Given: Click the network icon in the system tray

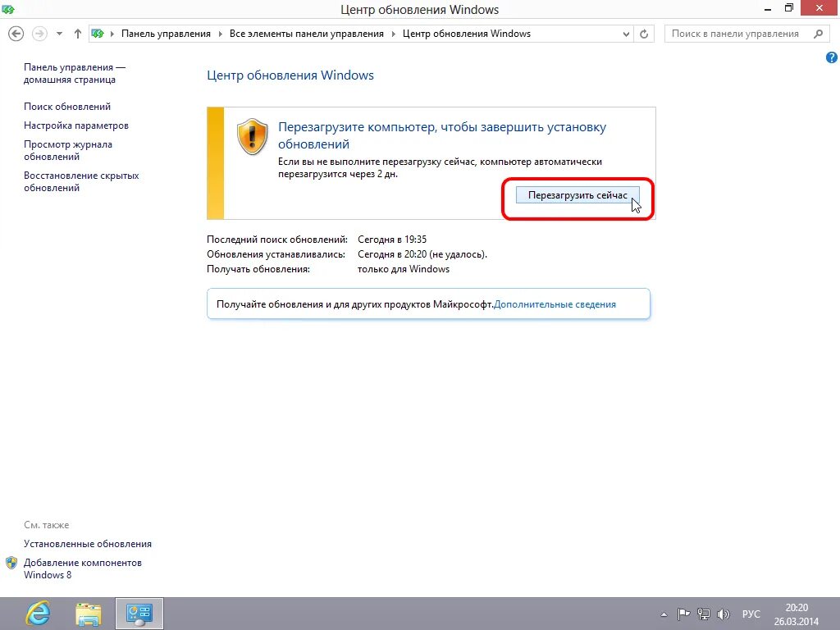Looking at the screenshot, I should coord(703,614).
